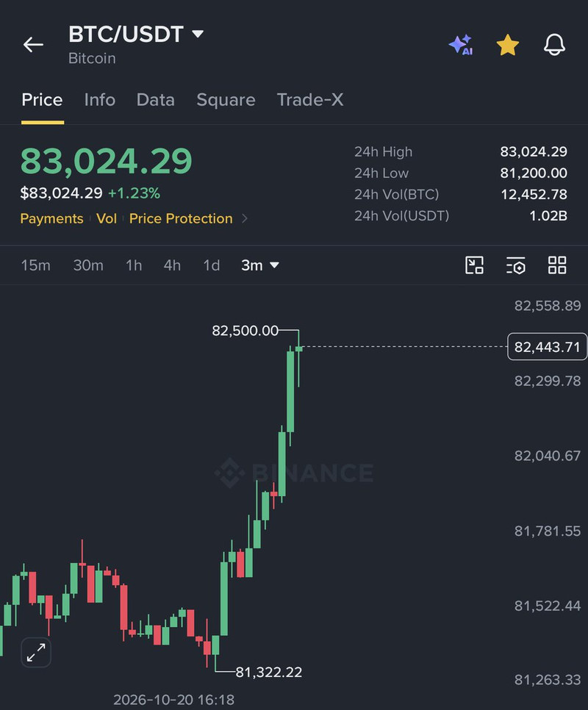This screenshot has width=588, height=710.
Task: Click the 82,558.89 price axis label
Action: tap(548, 306)
